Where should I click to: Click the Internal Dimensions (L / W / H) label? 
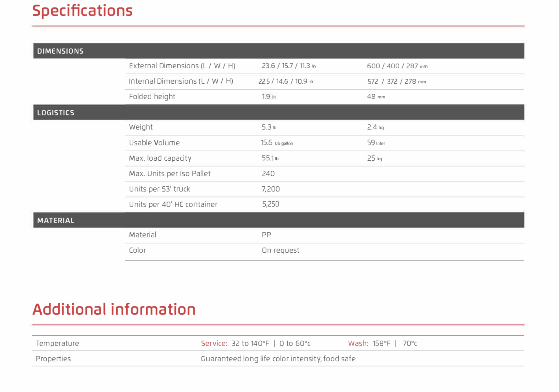click(x=181, y=81)
